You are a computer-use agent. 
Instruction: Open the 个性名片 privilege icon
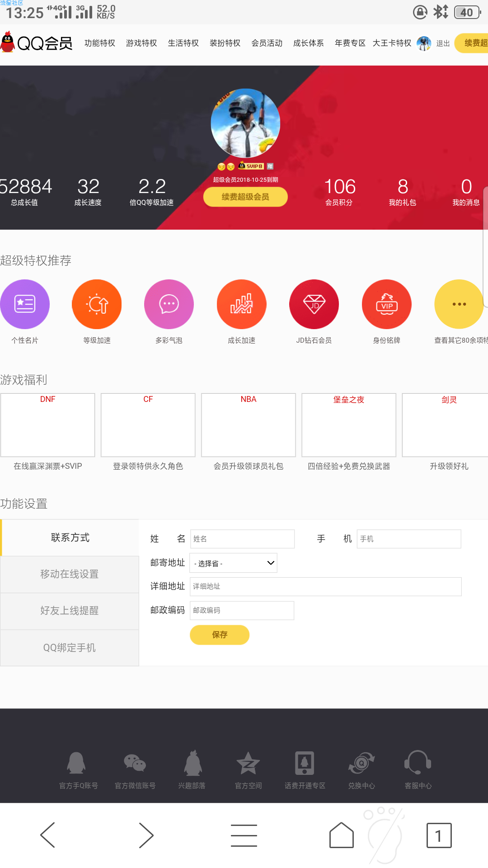[x=24, y=304]
